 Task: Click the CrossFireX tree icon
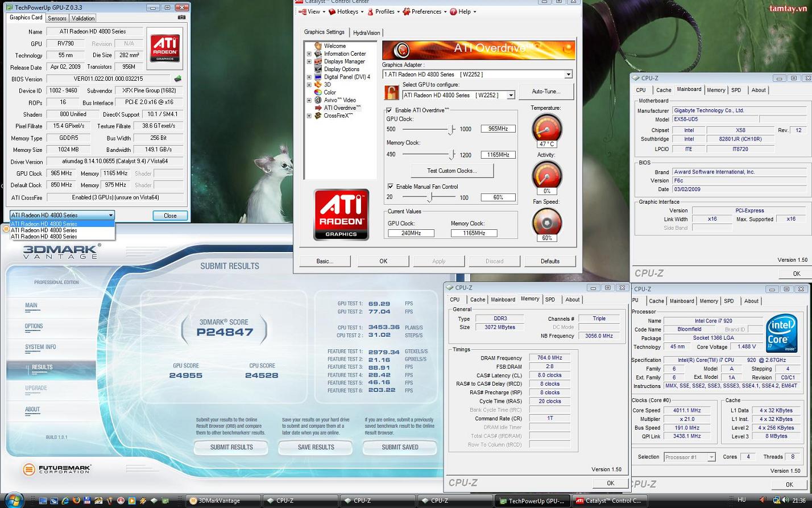coord(318,115)
